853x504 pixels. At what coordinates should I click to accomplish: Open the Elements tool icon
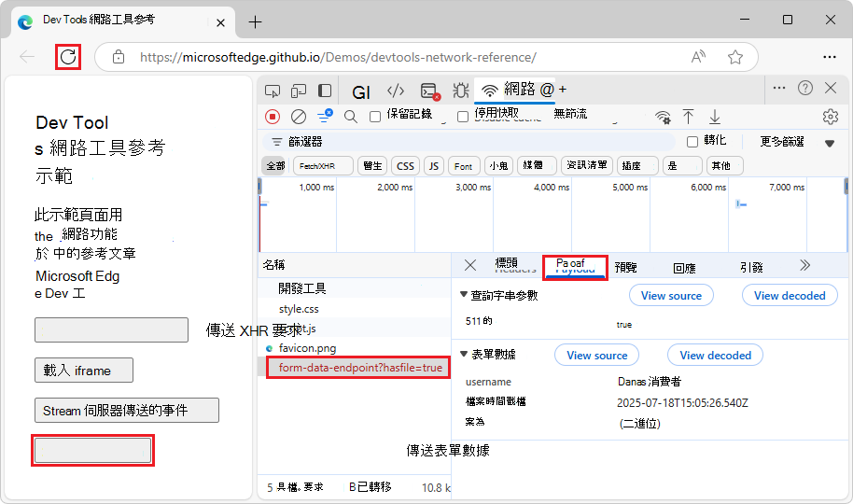click(396, 91)
